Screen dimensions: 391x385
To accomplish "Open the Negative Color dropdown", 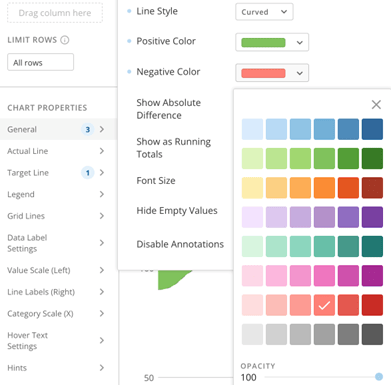I will [272, 73].
